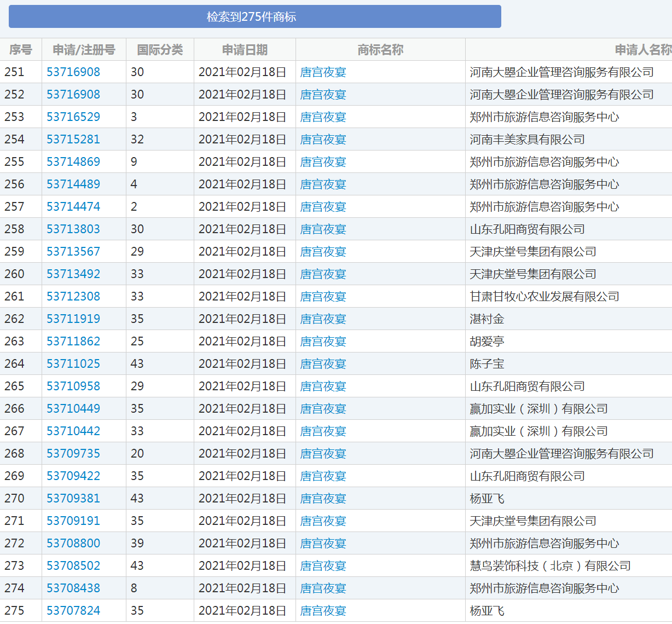
Task: Open registration number 53711862
Action: click(x=73, y=341)
